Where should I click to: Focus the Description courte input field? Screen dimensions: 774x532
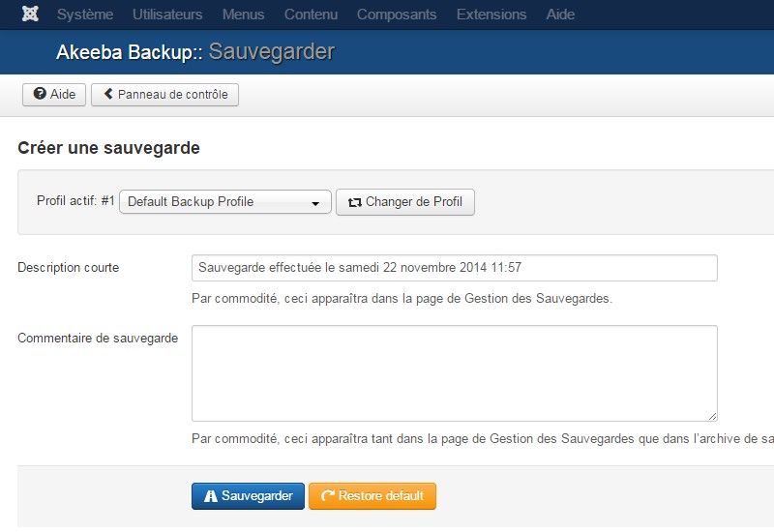(x=455, y=268)
